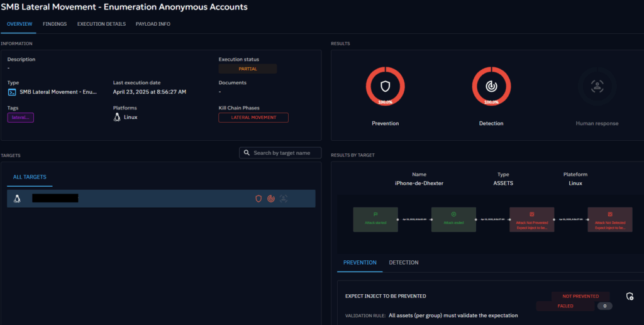Image resolution: width=644 pixels, height=325 pixels.
Task: Open the Findings tab
Action: pos(55,24)
